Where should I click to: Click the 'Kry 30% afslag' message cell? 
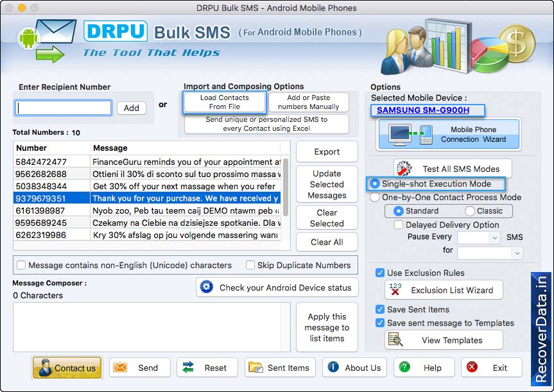click(186, 235)
